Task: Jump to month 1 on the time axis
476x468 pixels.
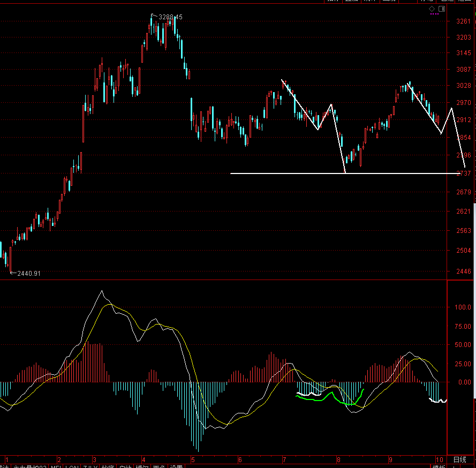Action: 6,459
